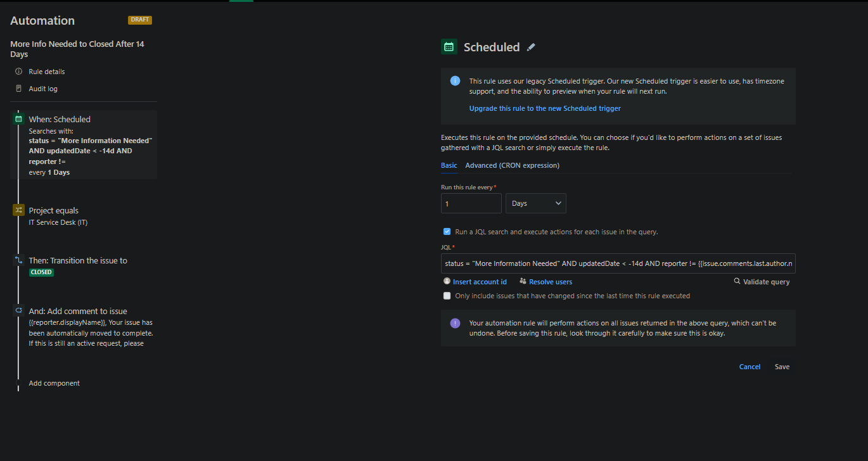Image resolution: width=868 pixels, height=461 pixels.
Task: Click the Insert account id person icon
Action: click(447, 281)
